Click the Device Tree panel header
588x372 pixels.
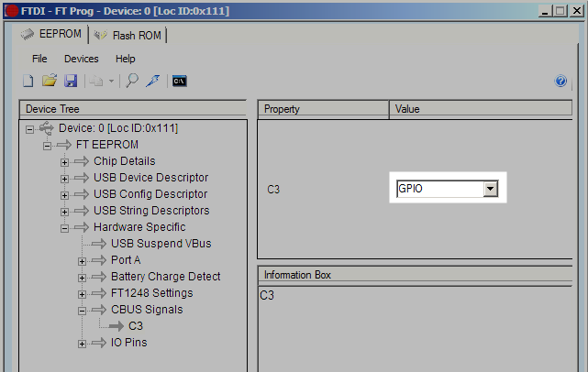[x=133, y=109]
